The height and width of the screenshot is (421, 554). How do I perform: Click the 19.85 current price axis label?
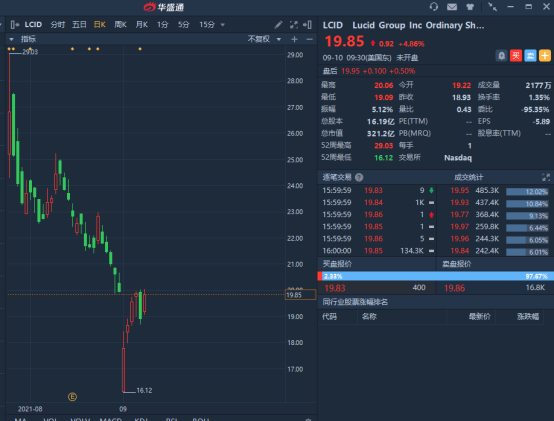pyautogui.click(x=300, y=295)
